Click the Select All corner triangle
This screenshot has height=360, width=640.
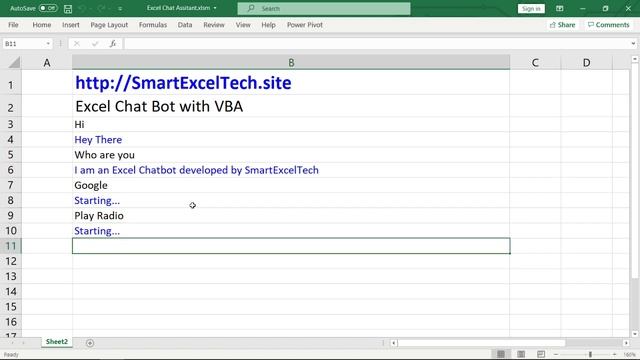[x=14, y=62]
